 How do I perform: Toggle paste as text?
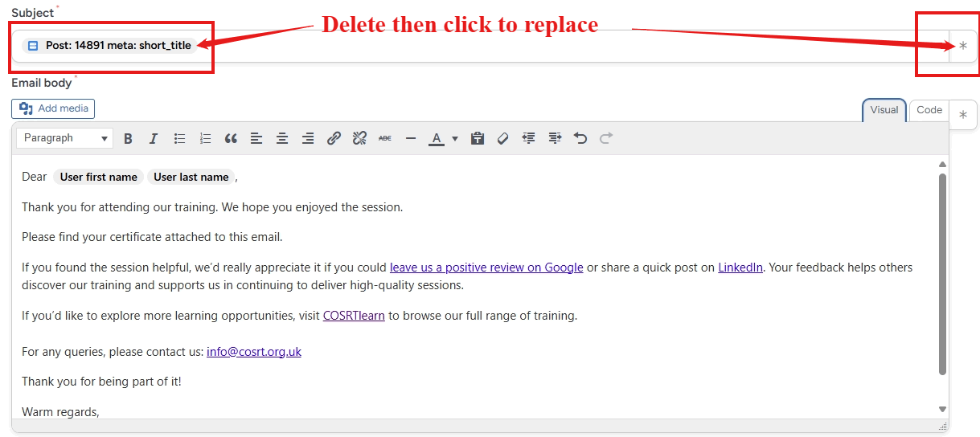click(478, 138)
